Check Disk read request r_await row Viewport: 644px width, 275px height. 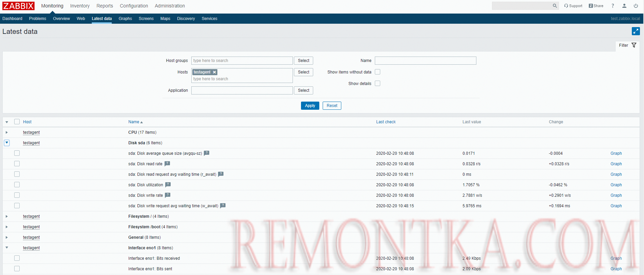[x=17, y=174]
